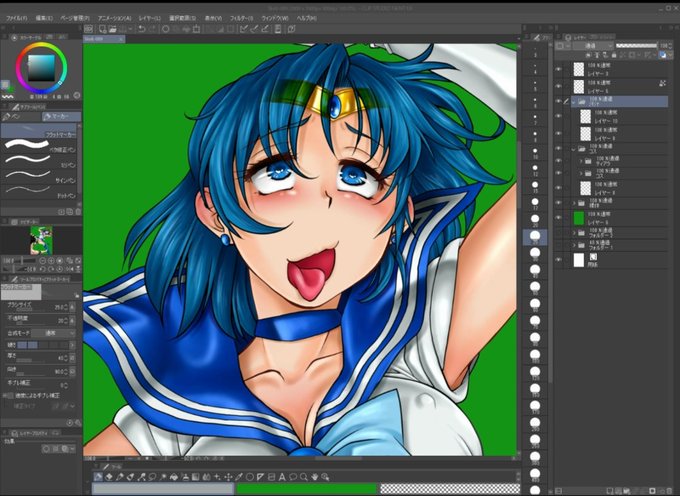Click the trash icon in sub tool panel

point(78,212)
